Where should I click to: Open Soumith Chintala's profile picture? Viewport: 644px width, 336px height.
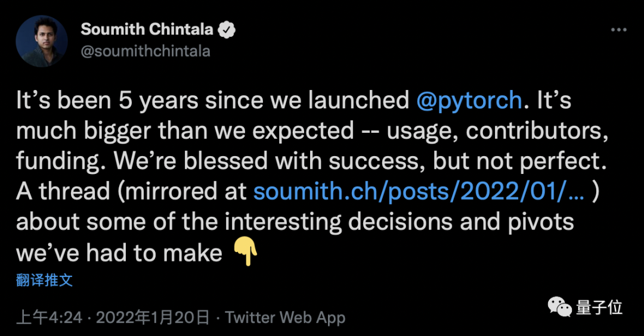pos(41,41)
